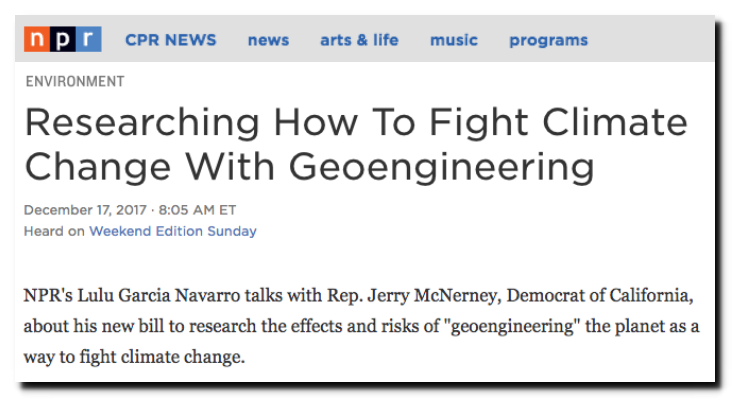Image resolution: width=742 pixels, height=409 pixels.
Task: Click the NPR logo
Action: click(x=62, y=39)
